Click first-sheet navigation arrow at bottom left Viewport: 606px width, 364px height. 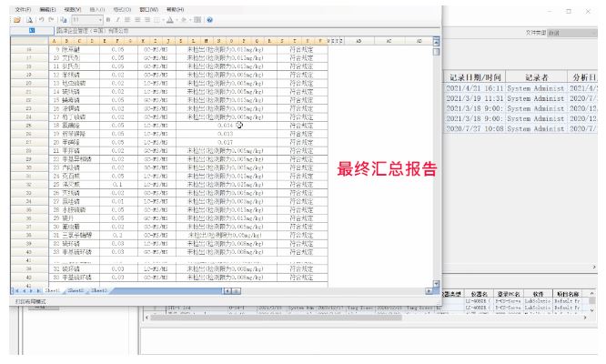coord(17,290)
